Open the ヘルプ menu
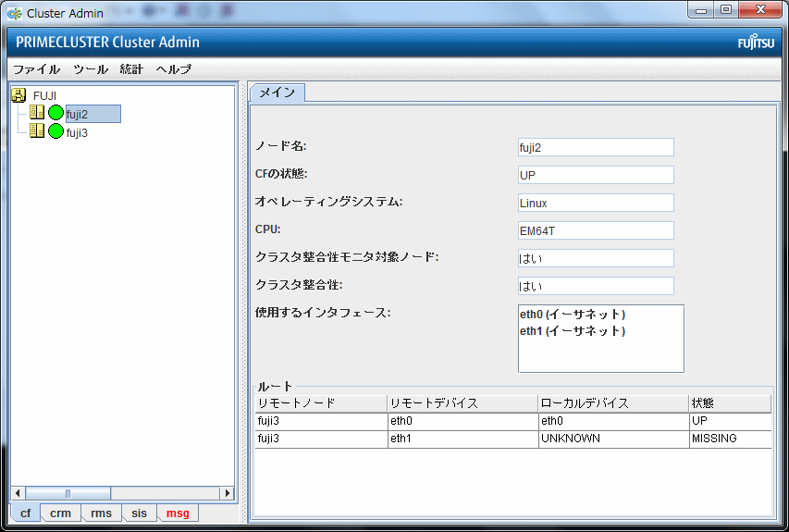The height and width of the screenshot is (532, 789). (x=174, y=69)
